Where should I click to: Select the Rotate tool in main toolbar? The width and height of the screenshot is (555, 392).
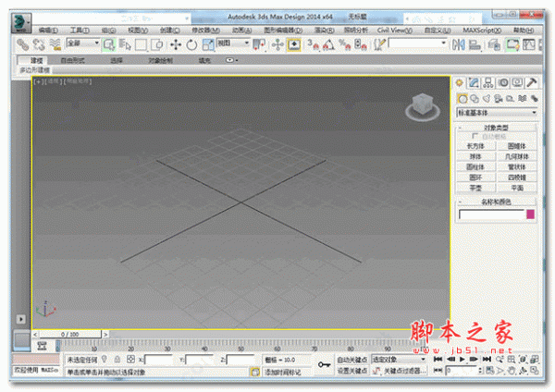pos(191,43)
